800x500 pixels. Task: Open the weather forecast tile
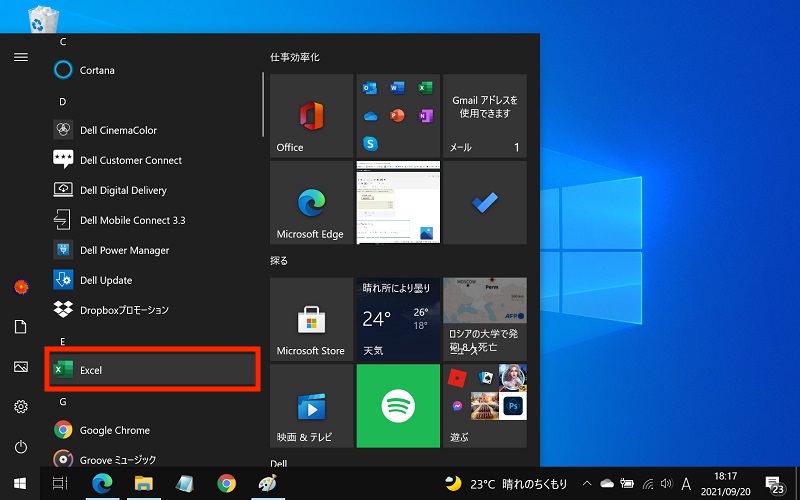point(398,320)
